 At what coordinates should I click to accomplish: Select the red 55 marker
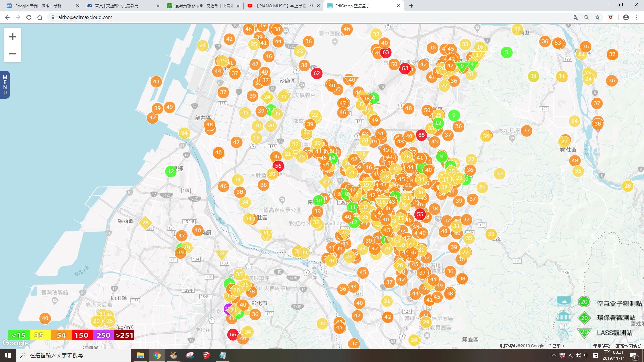420,214
